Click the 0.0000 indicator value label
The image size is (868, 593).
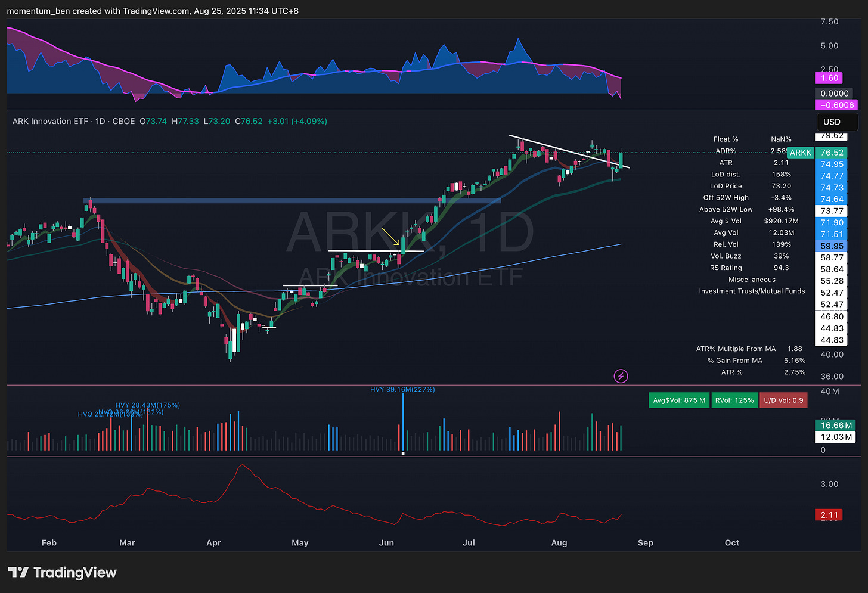coord(834,94)
